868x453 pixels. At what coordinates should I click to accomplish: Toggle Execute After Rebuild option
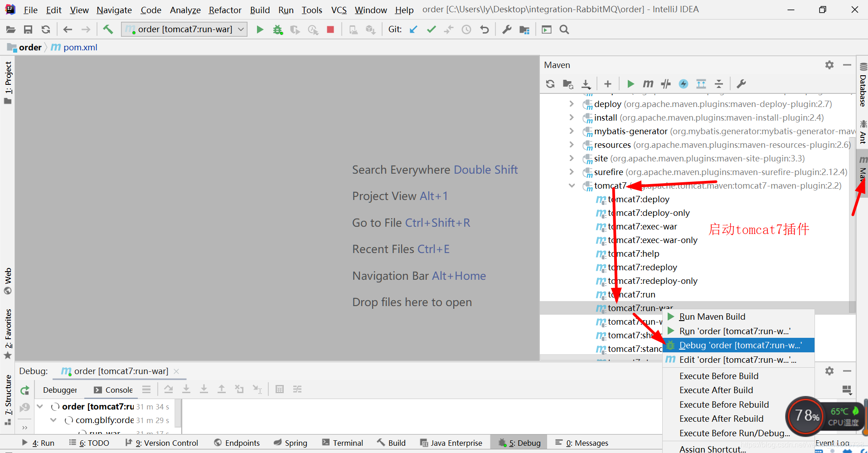point(738,419)
